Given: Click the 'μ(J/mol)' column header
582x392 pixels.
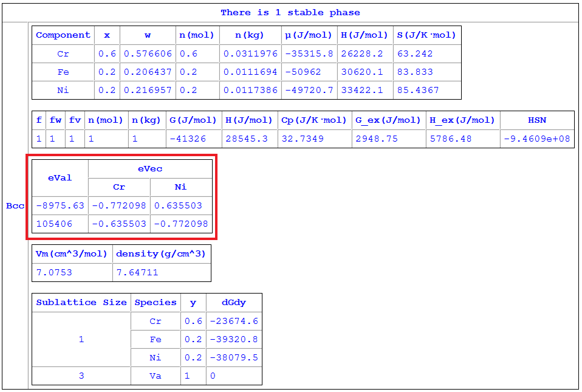Looking at the screenshot, I should 309,35.
